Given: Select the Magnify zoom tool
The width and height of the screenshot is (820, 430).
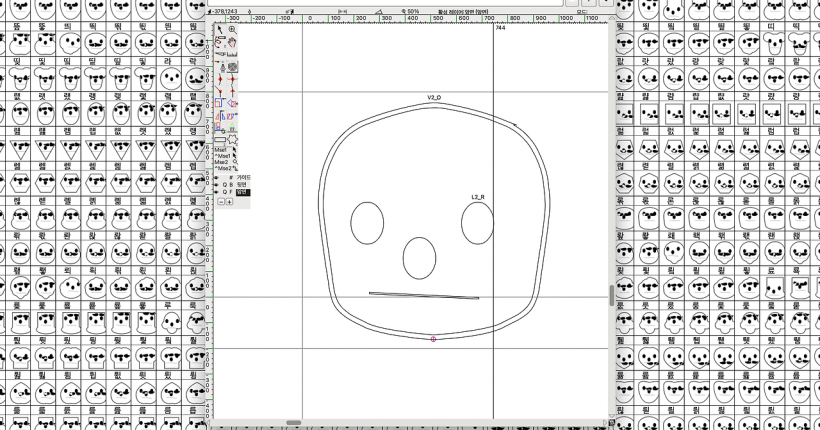Looking at the screenshot, I should point(233,30).
